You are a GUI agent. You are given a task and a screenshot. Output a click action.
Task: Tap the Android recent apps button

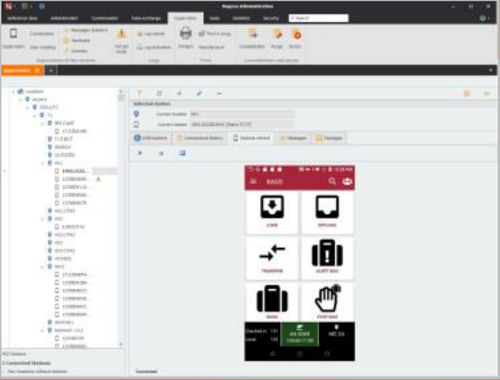pyautogui.click(x=327, y=354)
